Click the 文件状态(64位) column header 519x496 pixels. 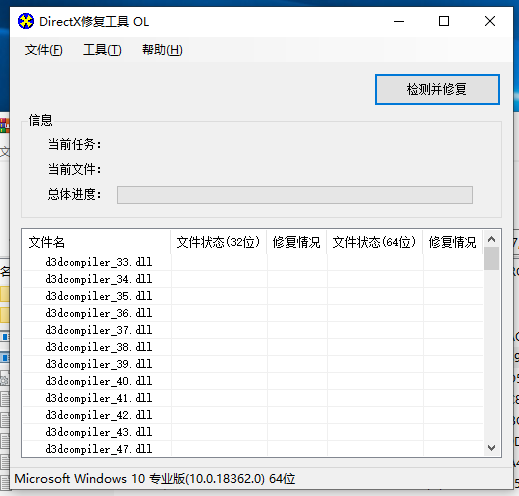(x=375, y=242)
